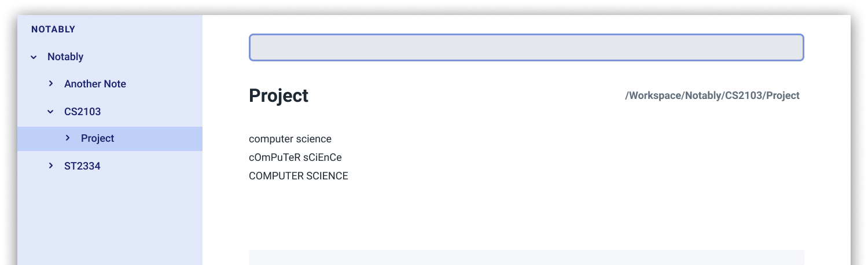The width and height of the screenshot is (868, 265).
Task: Click the lowercase 'computer science' line
Action: click(x=290, y=139)
